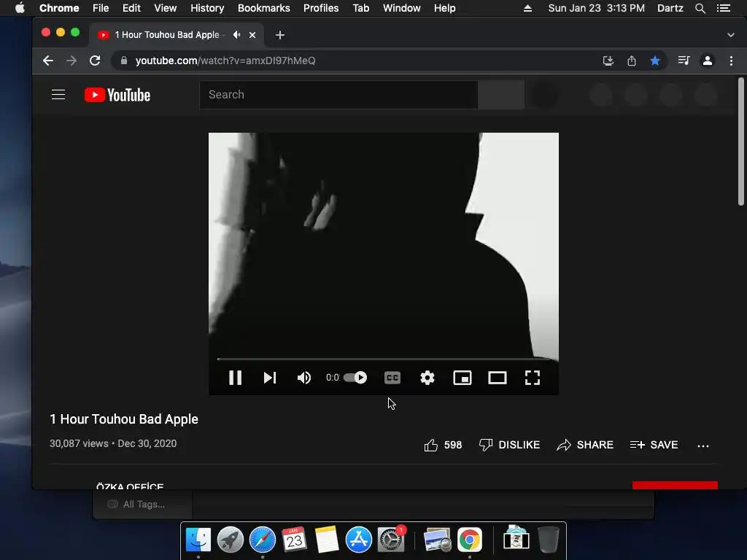Focus the YouTube Search field
The image size is (747, 560).
click(338, 94)
